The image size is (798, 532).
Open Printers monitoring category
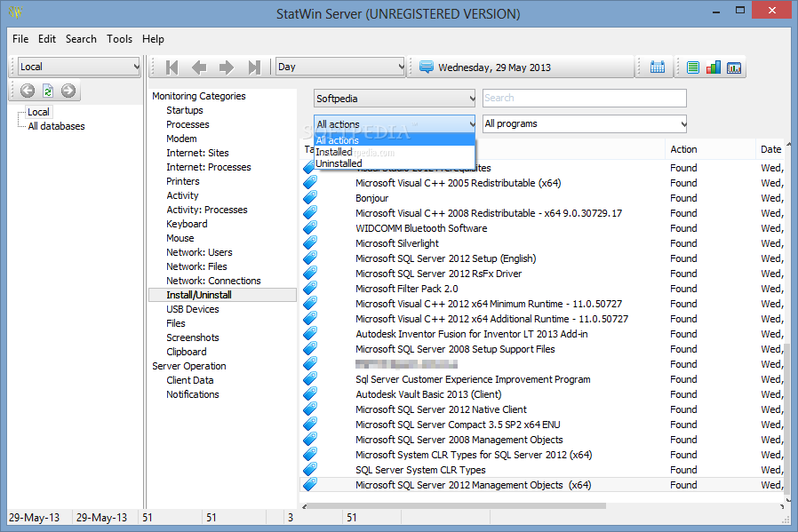click(183, 181)
